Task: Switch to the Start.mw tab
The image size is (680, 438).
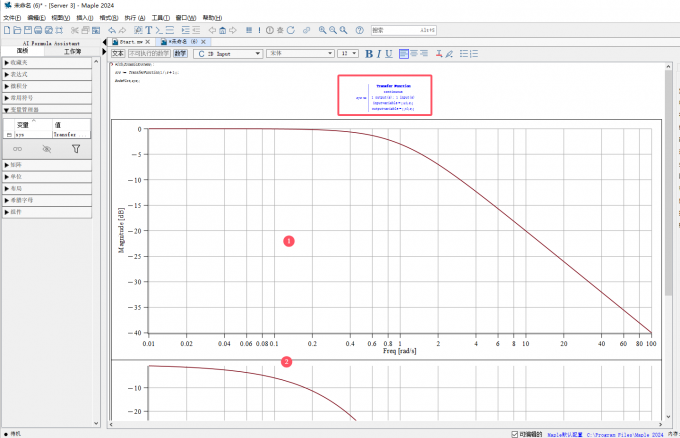Action: coord(130,42)
